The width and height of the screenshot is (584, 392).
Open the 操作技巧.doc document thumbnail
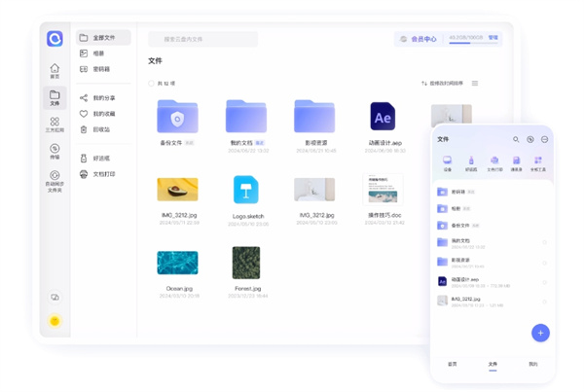383,190
